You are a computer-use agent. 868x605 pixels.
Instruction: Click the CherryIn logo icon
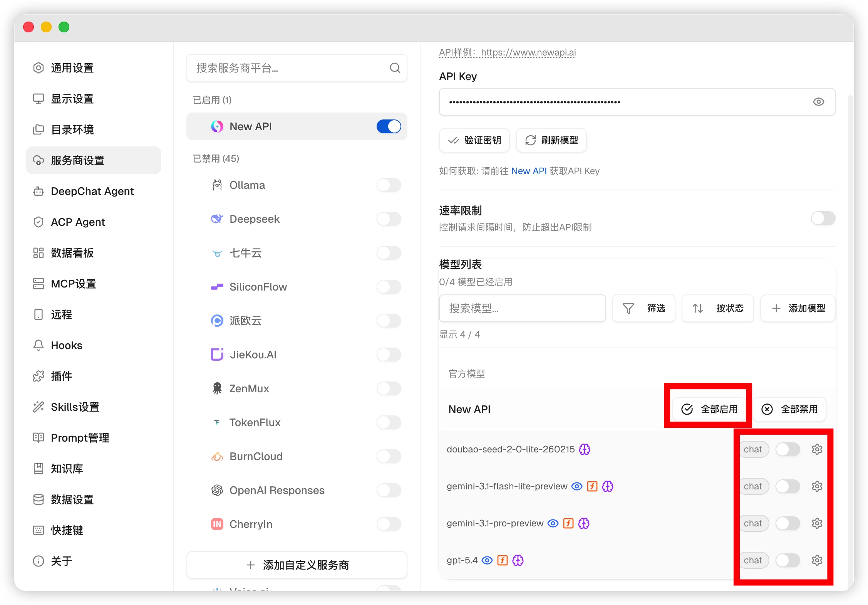(x=217, y=524)
